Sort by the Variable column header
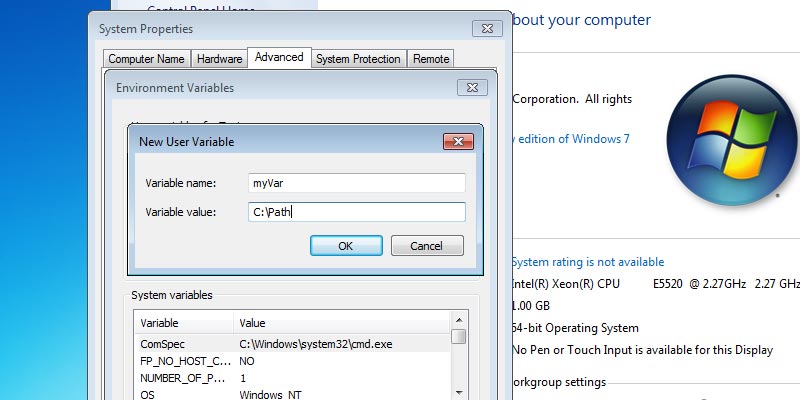This screenshot has width=800, height=400. [183, 323]
